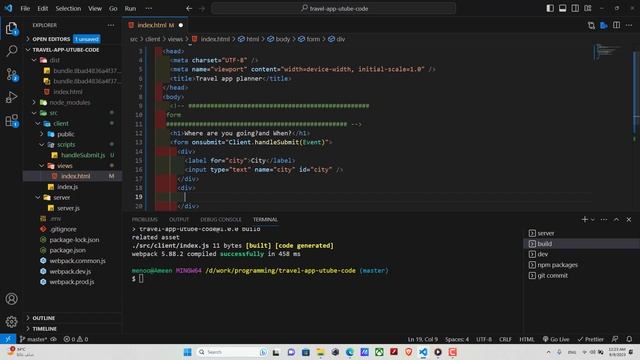The width and height of the screenshot is (640, 360).
Task: Click Go Live in status bar
Action: (x=556, y=339)
